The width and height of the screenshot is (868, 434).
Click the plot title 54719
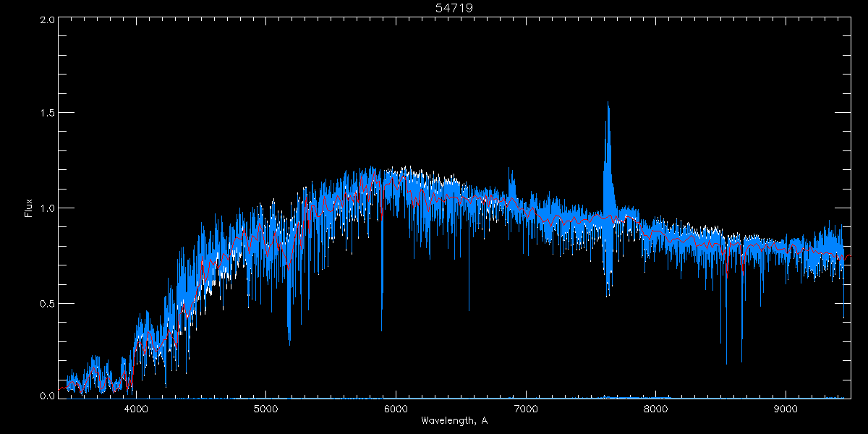tap(454, 8)
